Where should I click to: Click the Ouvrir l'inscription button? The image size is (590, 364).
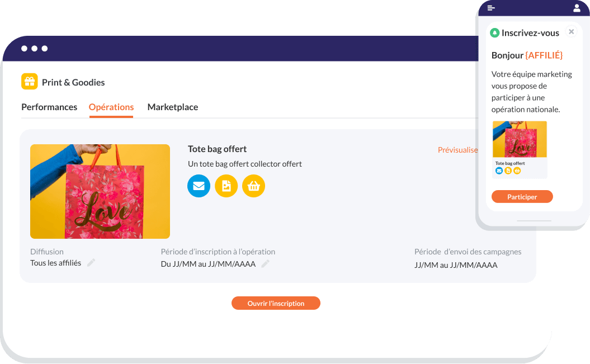point(276,303)
